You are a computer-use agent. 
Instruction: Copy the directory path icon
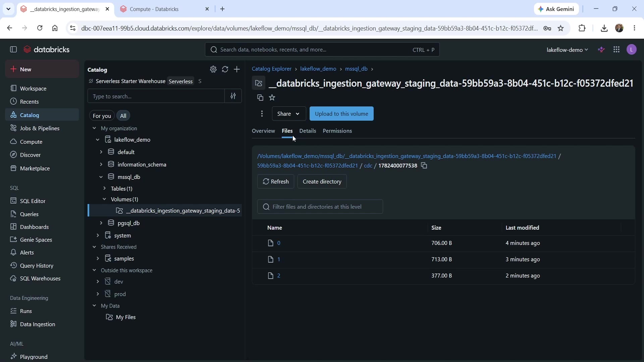pyautogui.click(x=424, y=166)
